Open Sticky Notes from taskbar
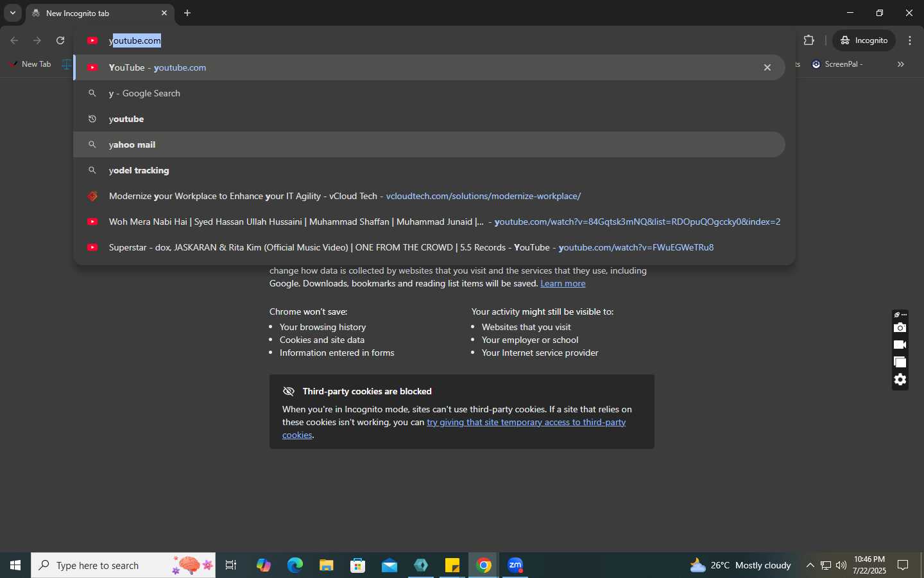Viewport: 924px width, 578px height. pos(452,565)
